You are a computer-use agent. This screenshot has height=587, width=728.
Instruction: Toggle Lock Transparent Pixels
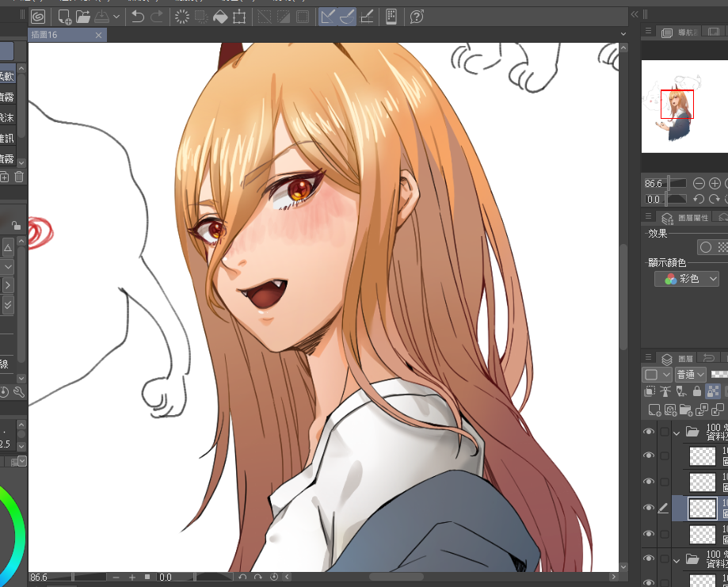tap(713, 391)
